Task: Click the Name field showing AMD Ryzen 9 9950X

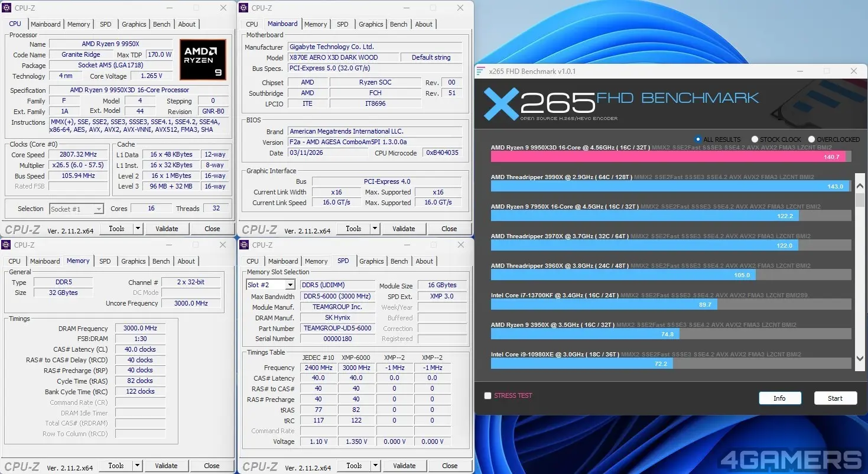Action: coord(111,44)
